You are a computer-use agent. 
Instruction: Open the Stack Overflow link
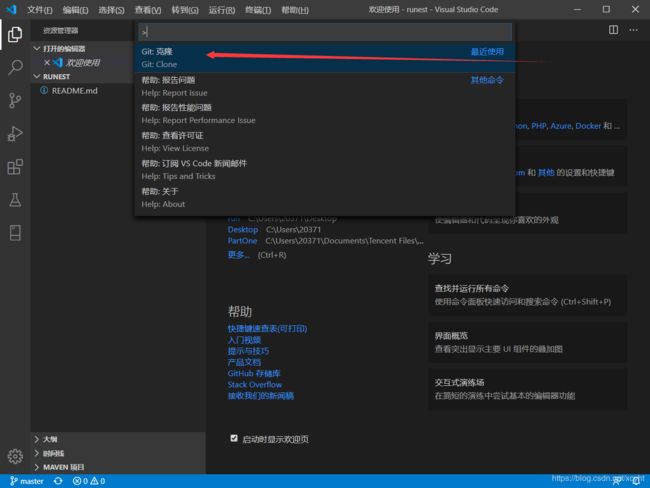click(x=255, y=384)
